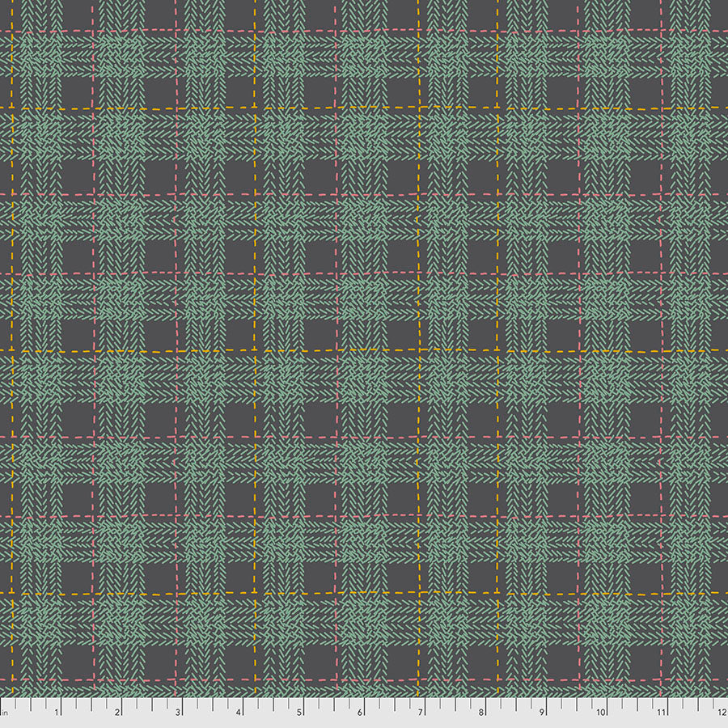Click the number 2 on the ruler

point(116,713)
